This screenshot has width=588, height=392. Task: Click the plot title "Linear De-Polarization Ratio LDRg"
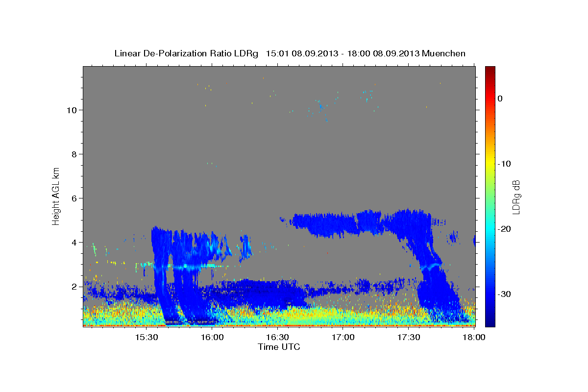186,53
